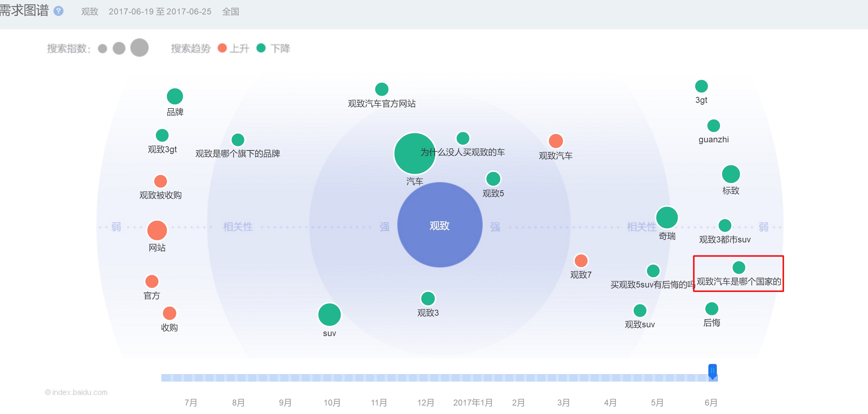868x414 pixels.
Task: Click the 标致 green bubble
Action: click(x=731, y=174)
